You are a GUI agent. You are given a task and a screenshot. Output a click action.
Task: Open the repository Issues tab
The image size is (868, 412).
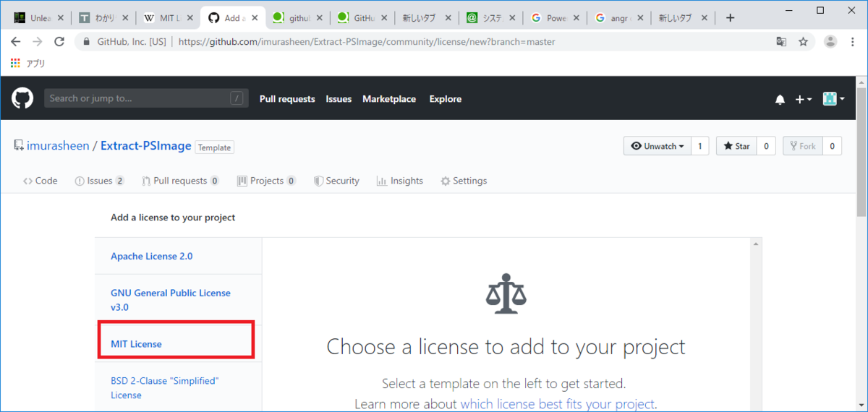[99, 181]
